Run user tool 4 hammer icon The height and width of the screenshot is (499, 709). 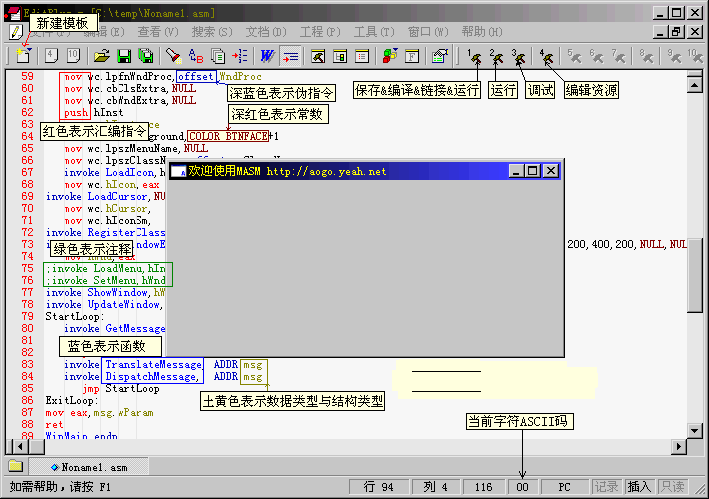(x=547, y=56)
